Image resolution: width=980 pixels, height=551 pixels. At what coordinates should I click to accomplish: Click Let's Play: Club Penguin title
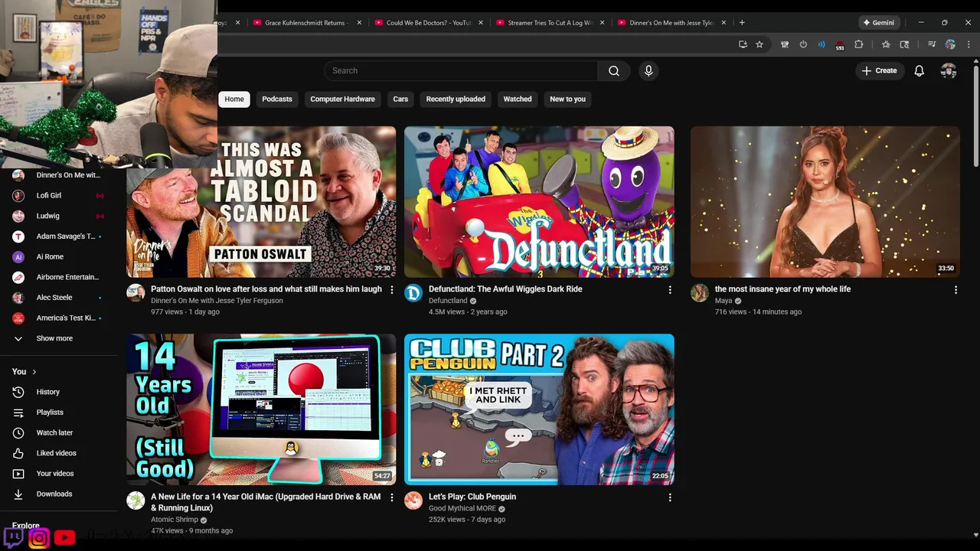pyautogui.click(x=472, y=497)
